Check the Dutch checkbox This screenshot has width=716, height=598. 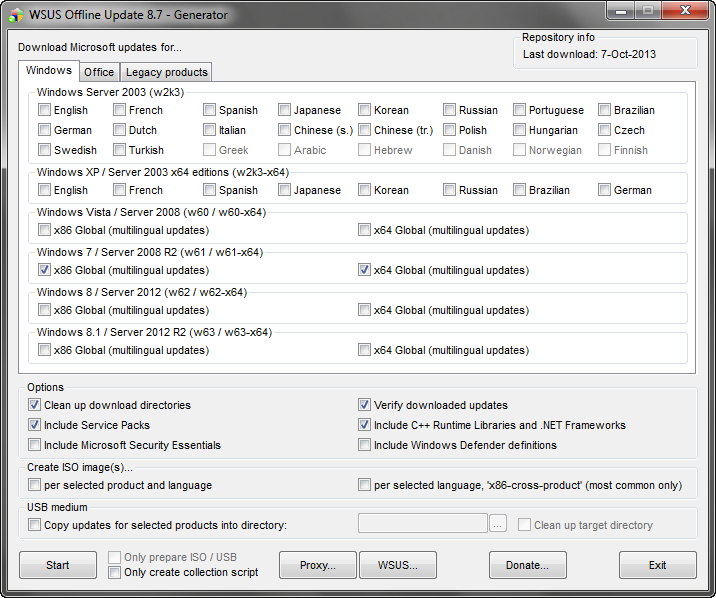tap(119, 130)
